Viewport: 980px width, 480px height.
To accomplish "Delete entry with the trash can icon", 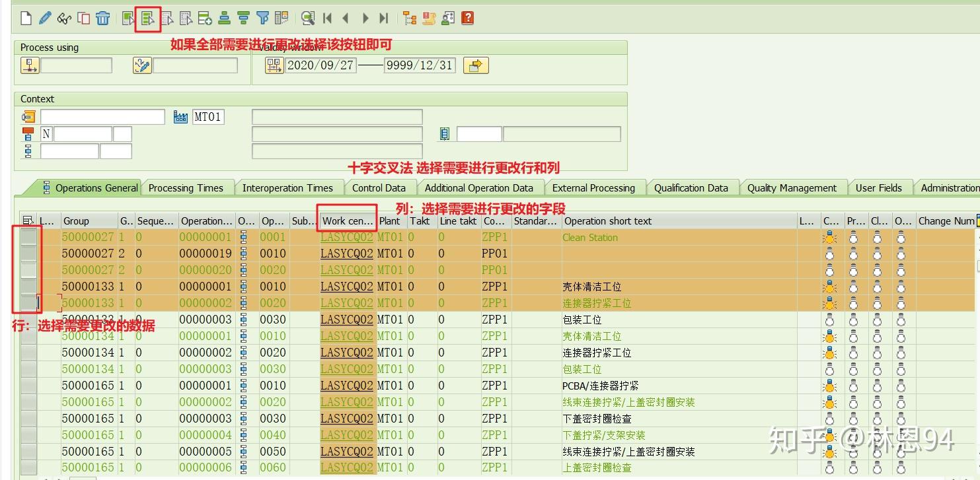I will (x=102, y=18).
